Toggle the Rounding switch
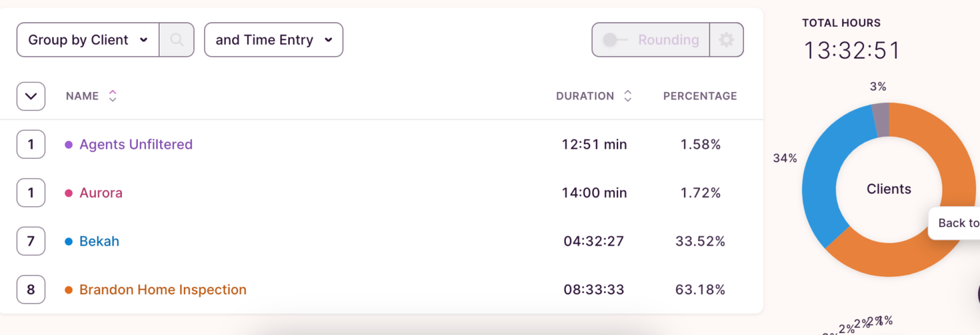 coord(611,40)
